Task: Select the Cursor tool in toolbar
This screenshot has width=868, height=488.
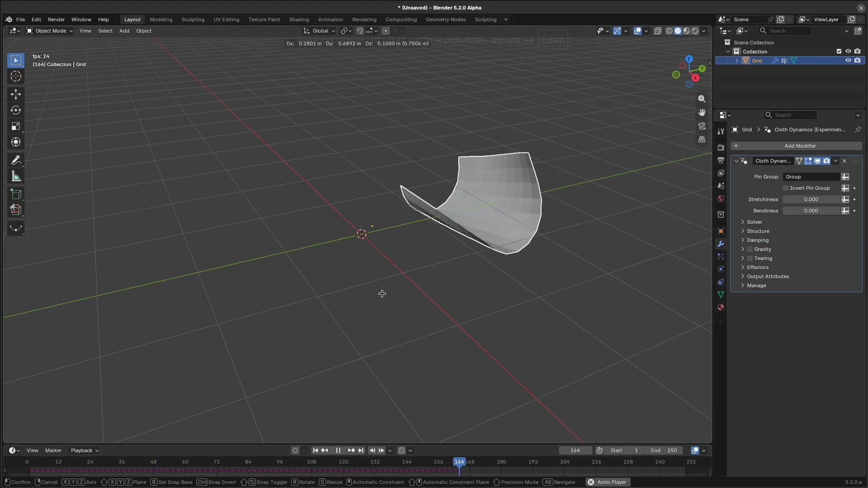Action: tap(16, 77)
